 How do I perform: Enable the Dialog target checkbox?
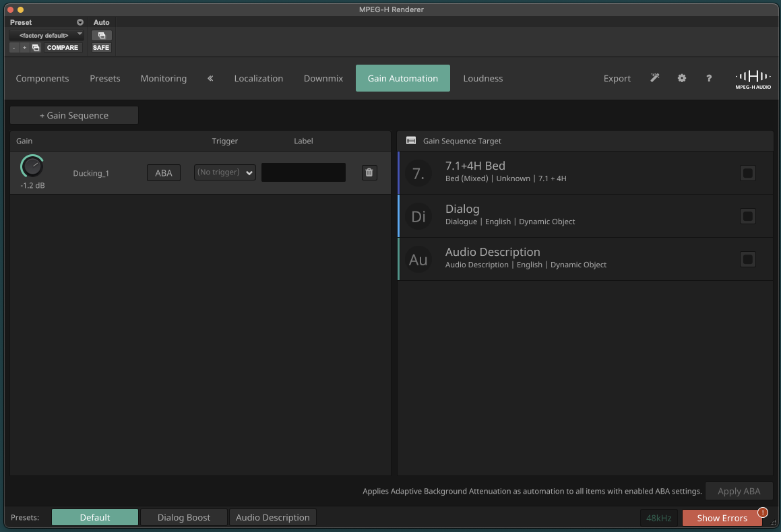click(x=747, y=216)
